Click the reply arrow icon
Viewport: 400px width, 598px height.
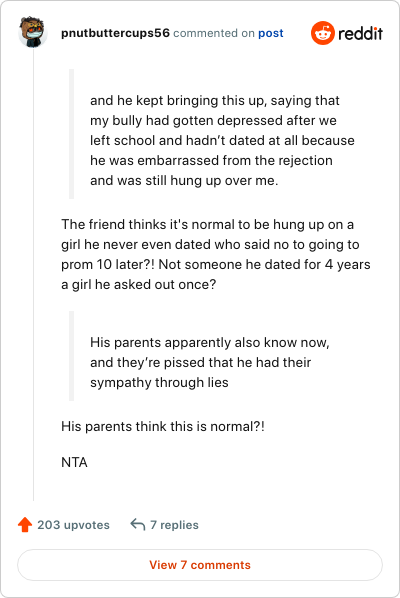[138, 525]
